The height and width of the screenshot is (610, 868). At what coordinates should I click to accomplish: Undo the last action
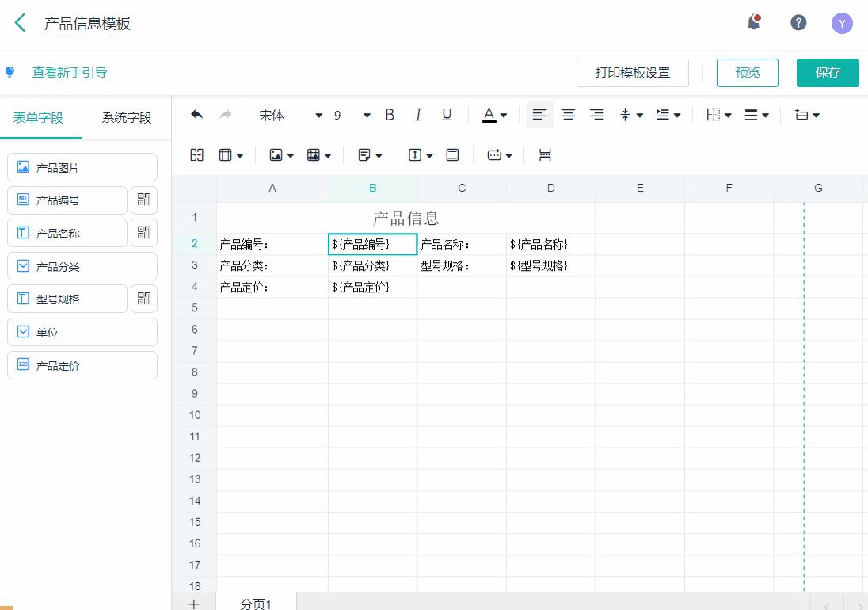[x=196, y=115]
